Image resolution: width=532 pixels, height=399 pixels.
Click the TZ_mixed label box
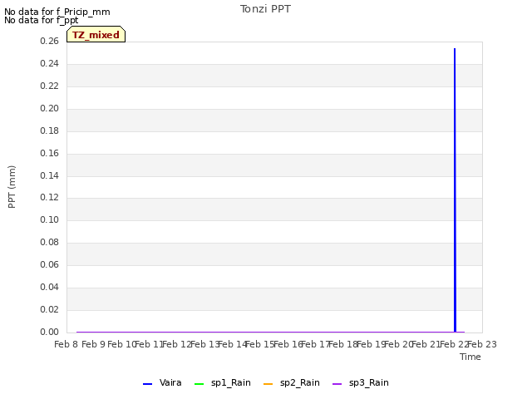[x=96, y=34]
